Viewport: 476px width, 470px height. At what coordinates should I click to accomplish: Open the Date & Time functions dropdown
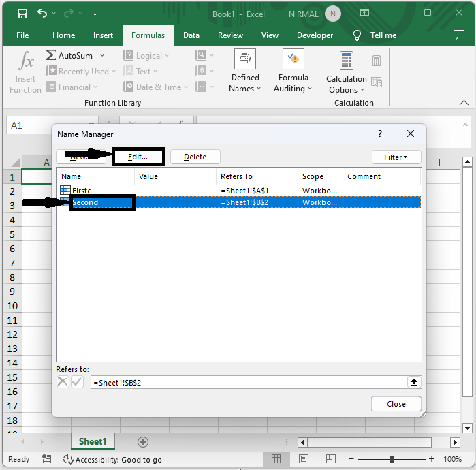pos(156,87)
